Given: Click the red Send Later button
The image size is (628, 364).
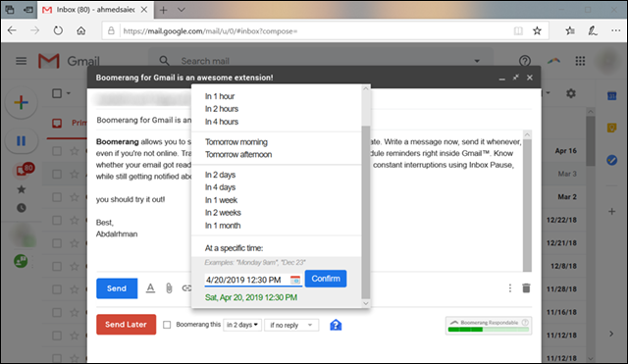Looking at the screenshot, I should pyautogui.click(x=127, y=325).
